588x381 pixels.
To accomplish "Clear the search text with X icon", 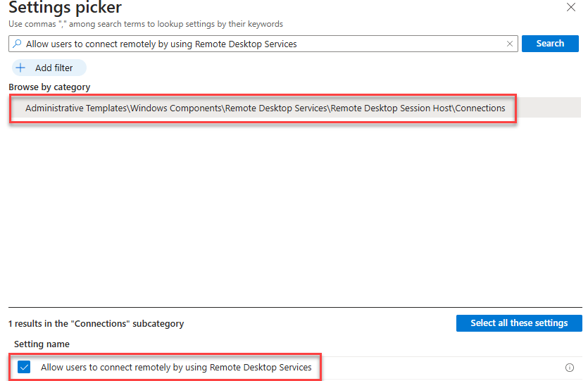I will pos(510,44).
